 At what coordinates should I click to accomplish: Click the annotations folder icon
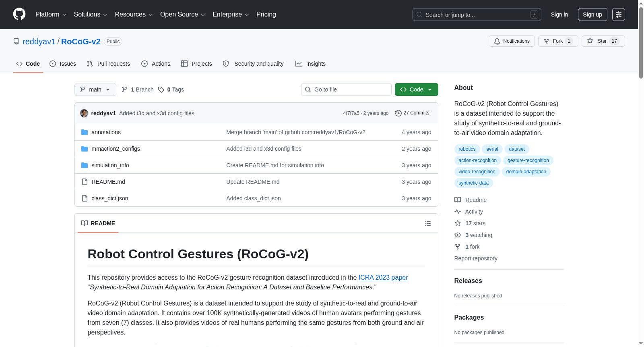click(85, 132)
